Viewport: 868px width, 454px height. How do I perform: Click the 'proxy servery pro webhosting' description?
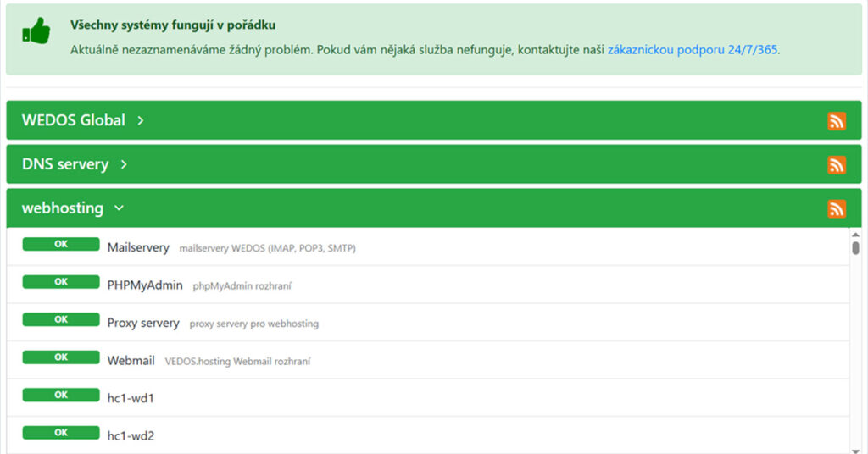point(254,324)
